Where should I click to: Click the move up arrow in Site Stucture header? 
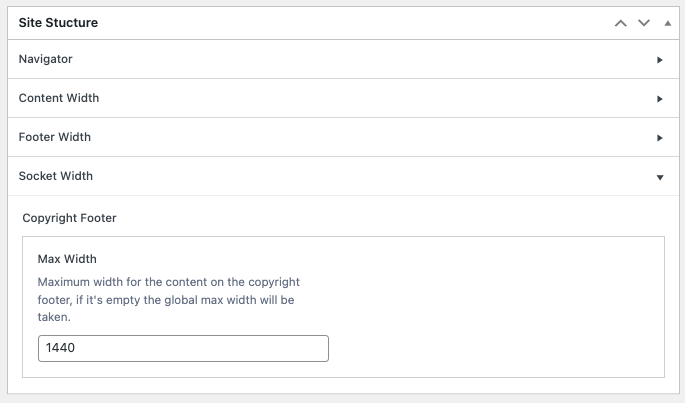coord(621,22)
